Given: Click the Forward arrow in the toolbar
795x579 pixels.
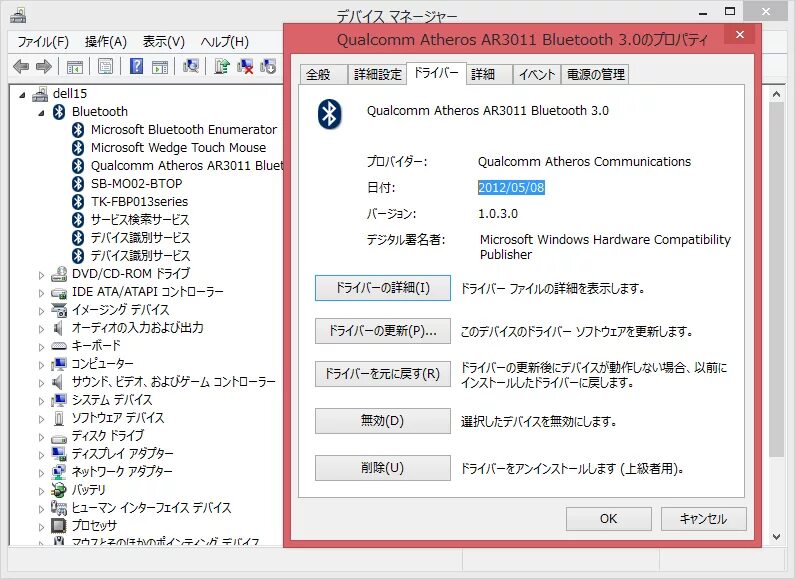Looking at the screenshot, I should [44, 66].
